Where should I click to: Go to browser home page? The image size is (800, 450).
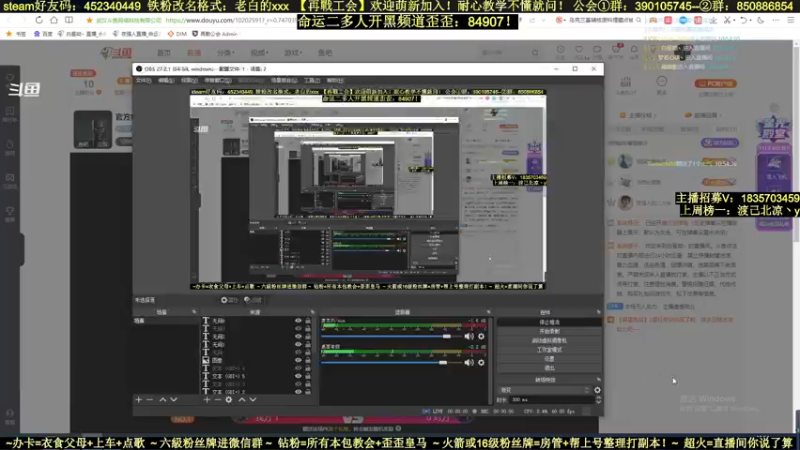(54, 20)
